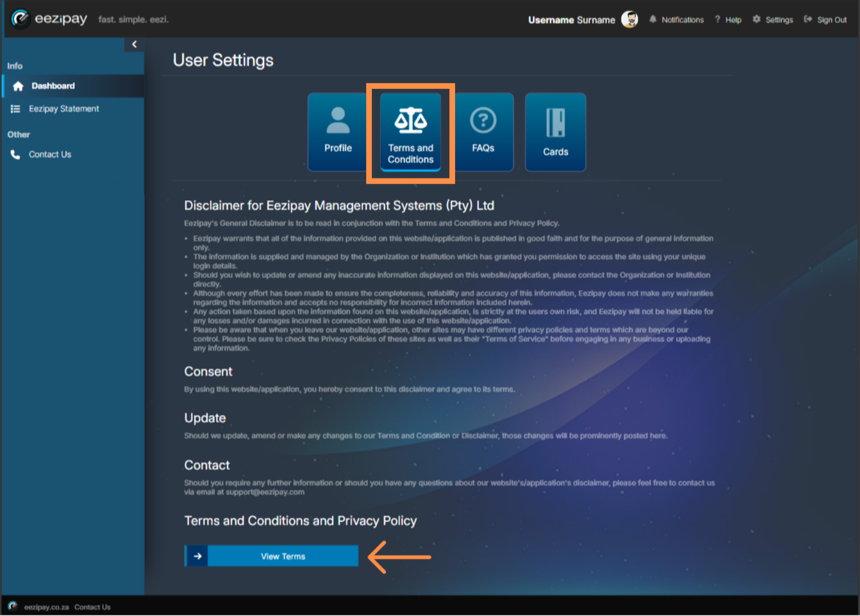Click the Terms and Conditions and Privacy Policy heading
The height and width of the screenshot is (616, 860).
pos(301,521)
